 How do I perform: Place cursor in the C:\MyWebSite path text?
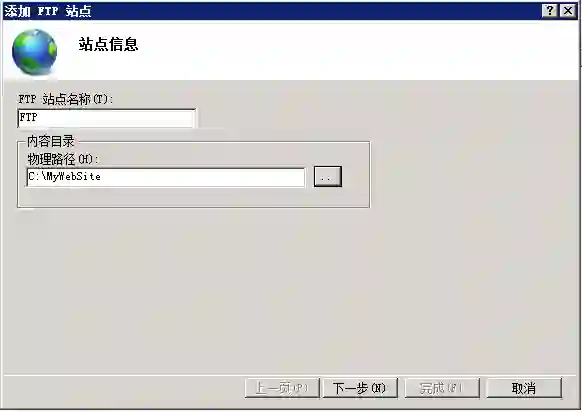(x=64, y=176)
